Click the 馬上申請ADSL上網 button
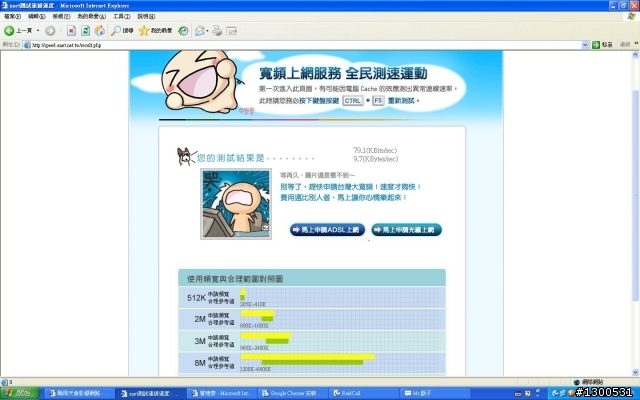The width and height of the screenshot is (640, 400). click(x=327, y=230)
